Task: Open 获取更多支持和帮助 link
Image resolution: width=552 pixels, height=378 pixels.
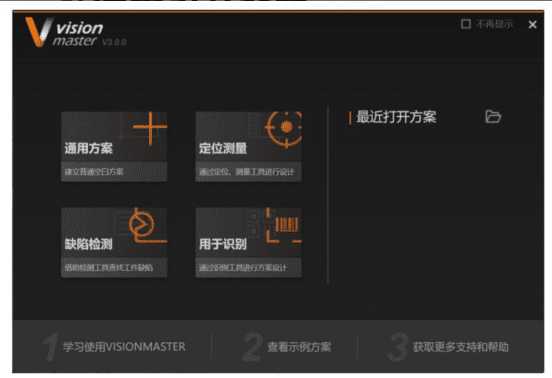Action: point(461,347)
